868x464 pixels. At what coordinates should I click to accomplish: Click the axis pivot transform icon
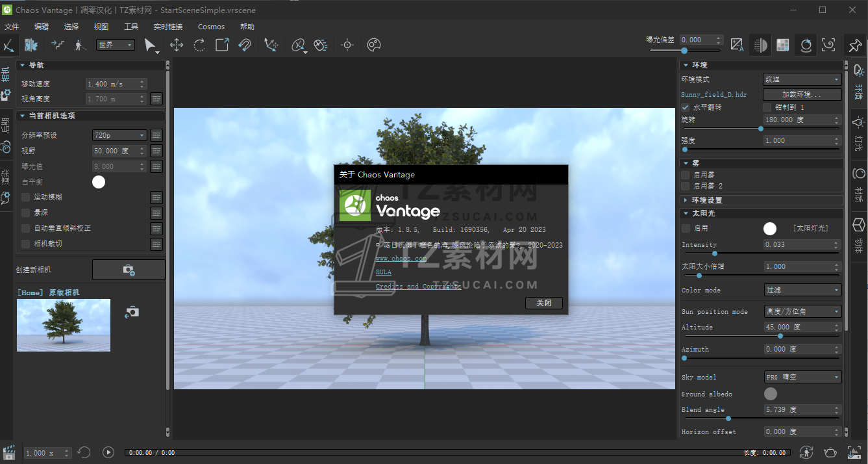point(271,45)
